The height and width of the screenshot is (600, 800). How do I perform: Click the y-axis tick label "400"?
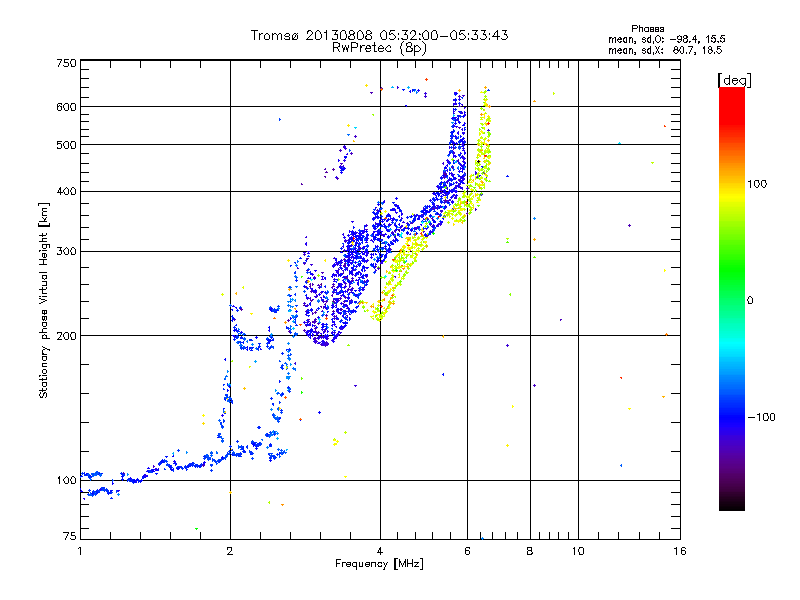66,191
